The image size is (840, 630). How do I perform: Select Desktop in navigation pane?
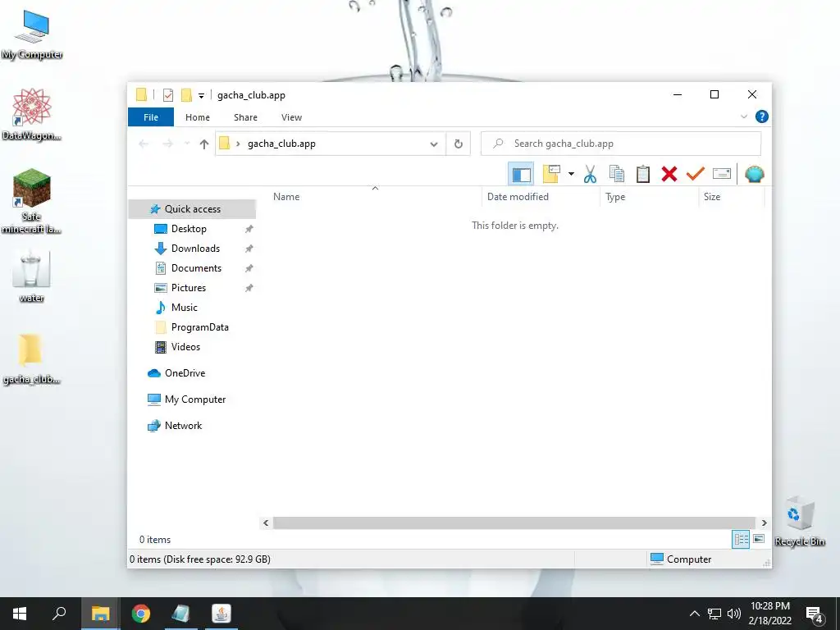pos(189,229)
